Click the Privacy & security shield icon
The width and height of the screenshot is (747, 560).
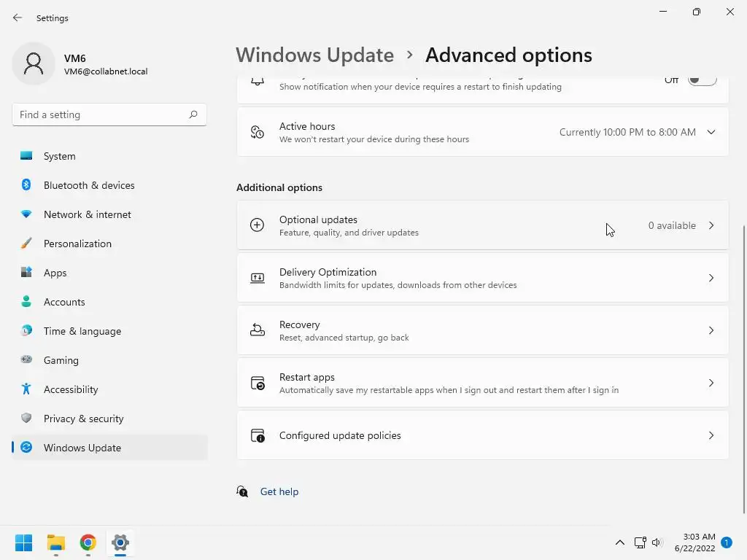tap(26, 419)
